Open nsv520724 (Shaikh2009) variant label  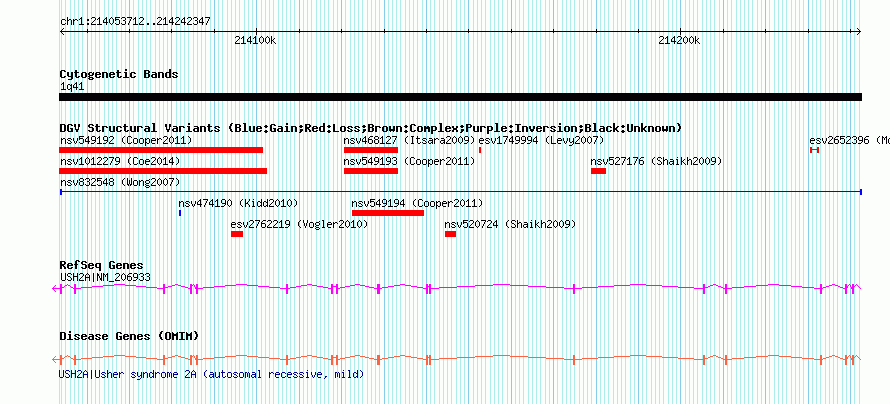click(x=510, y=225)
